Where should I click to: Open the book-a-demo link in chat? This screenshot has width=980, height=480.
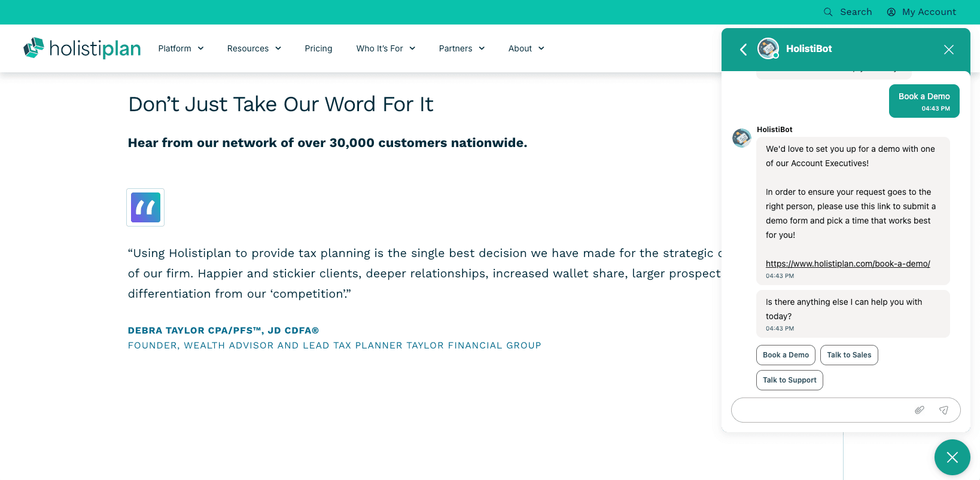(x=848, y=264)
